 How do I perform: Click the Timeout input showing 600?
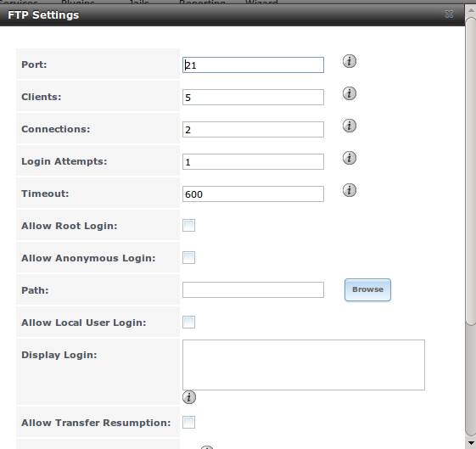tap(253, 194)
